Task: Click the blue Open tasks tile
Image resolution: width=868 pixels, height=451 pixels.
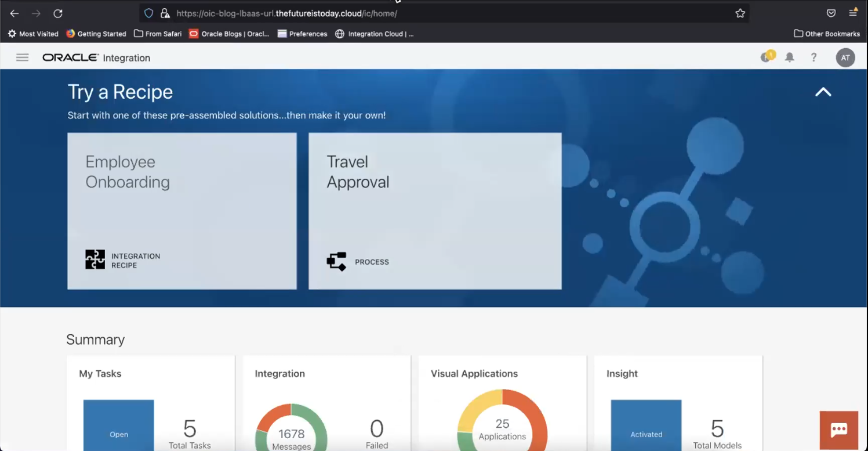Action: [x=118, y=427]
